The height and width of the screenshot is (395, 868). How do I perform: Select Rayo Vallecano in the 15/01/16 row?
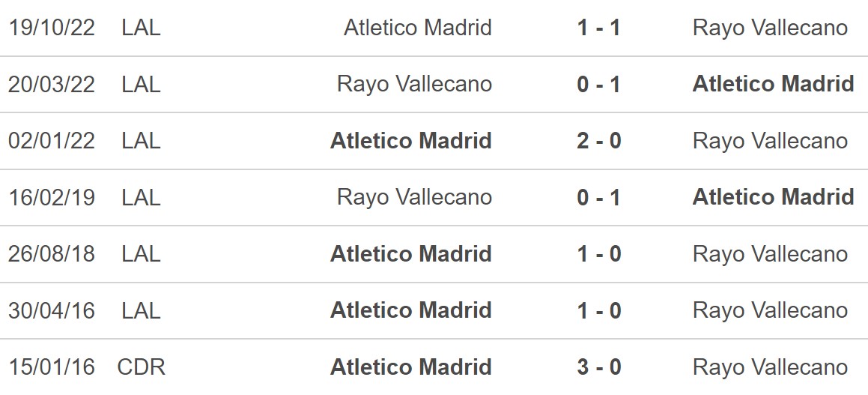pyautogui.click(x=770, y=367)
